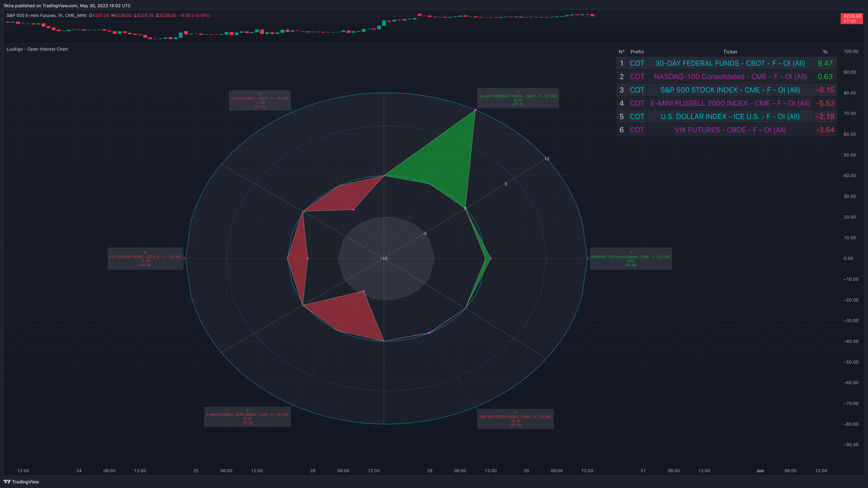This screenshot has width=868, height=488.
Task: Click the -3.54 percent value in table
Action: 825,130
